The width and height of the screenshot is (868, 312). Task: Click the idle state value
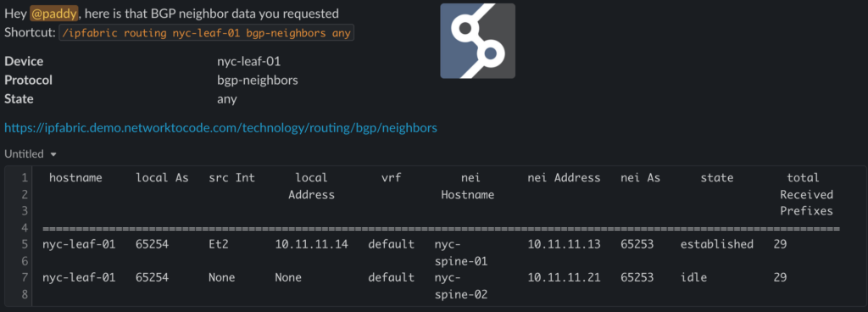pyautogui.click(x=693, y=278)
